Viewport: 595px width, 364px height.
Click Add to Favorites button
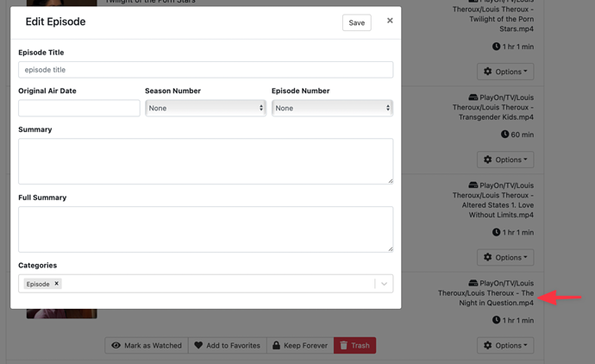228,345
